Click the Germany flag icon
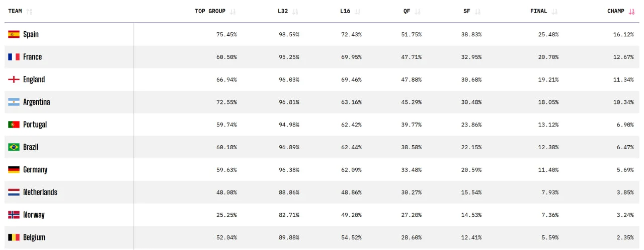 pos(14,170)
